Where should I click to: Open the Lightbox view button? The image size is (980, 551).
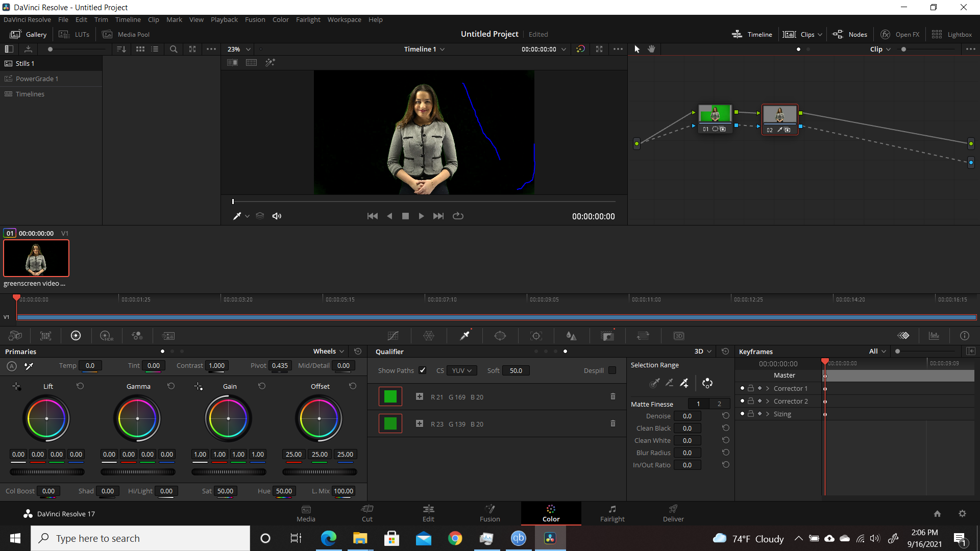(x=951, y=34)
